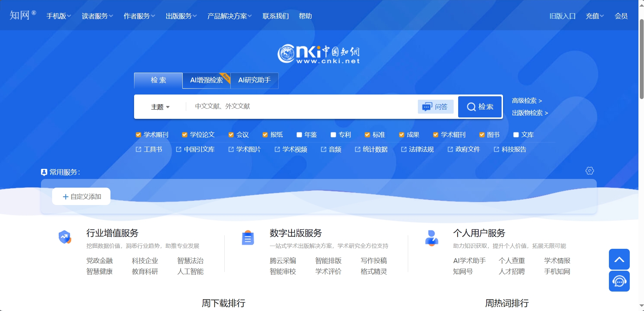Image resolution: width=644 pixels, height=311 pixels.
Task: Expand 手机版 dropdown menu
Action: click(x=59, y=16)
